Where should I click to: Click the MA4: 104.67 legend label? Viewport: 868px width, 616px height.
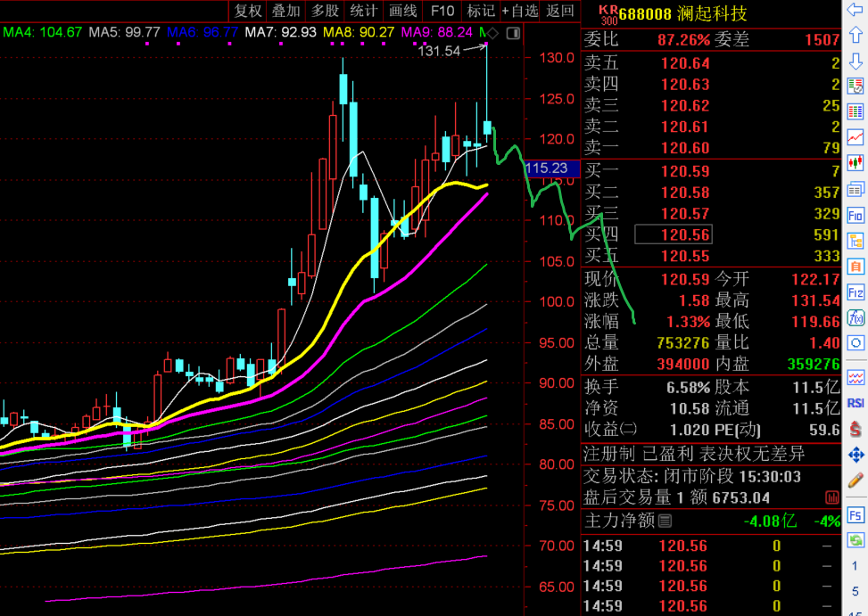[x=43, y=32]
